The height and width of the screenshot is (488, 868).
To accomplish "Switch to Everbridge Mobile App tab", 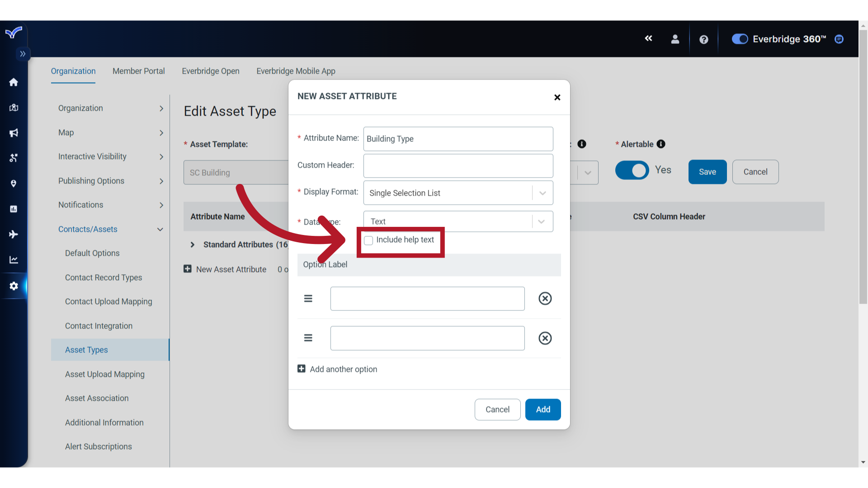I will tap(296, 71).
